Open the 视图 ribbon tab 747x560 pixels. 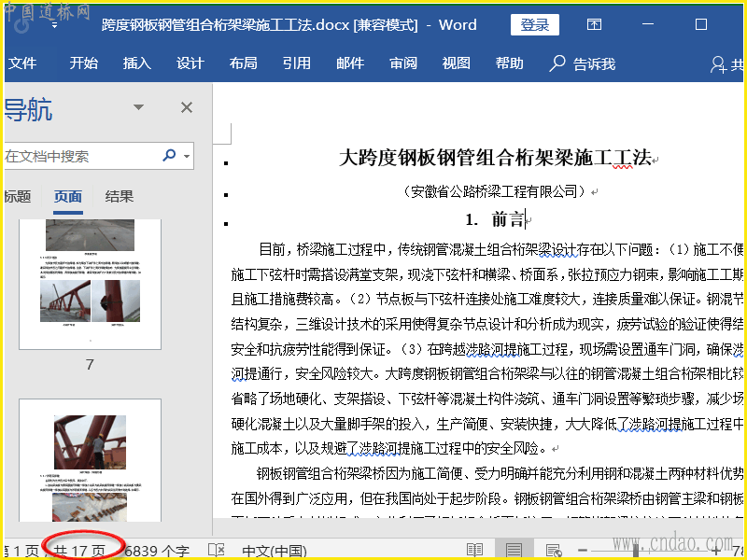click(x=456, y=63)
